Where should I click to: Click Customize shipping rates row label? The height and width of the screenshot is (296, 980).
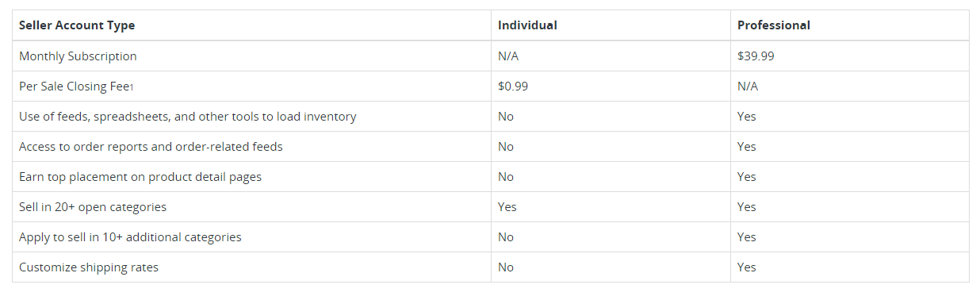[89, 267]
